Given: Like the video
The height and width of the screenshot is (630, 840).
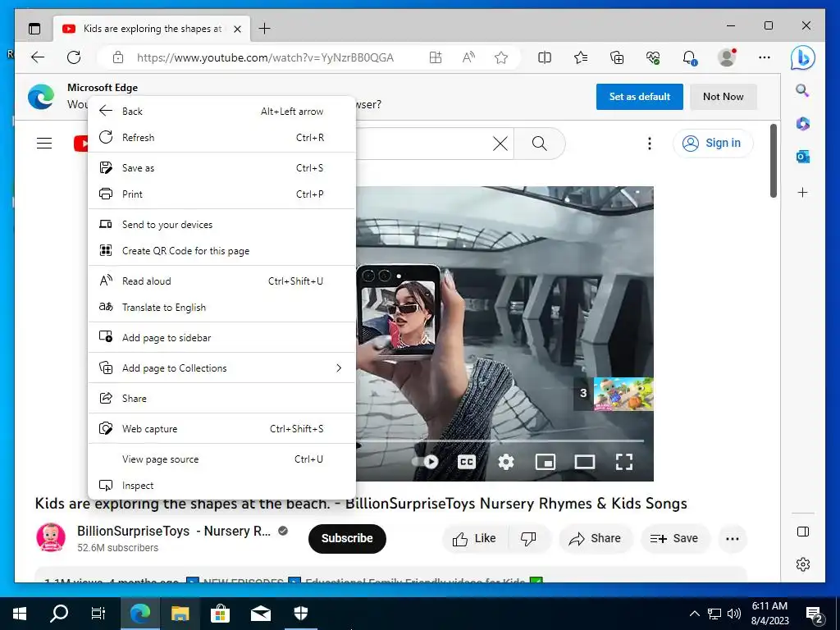Looking at the screenshot, I should (x=473, y=538).
